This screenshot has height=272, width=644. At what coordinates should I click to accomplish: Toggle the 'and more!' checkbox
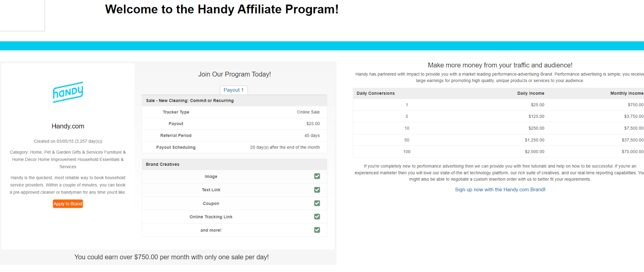[x=317, y=230]
